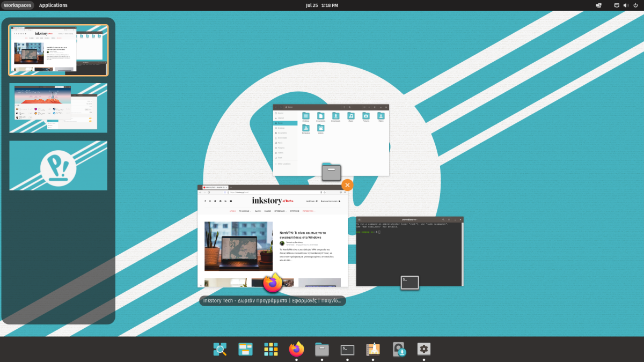Image resolution: width=644 pixels, height=362 pixels.
Task: Open the app grid launcher in the dock
Action: click(270, 349)
